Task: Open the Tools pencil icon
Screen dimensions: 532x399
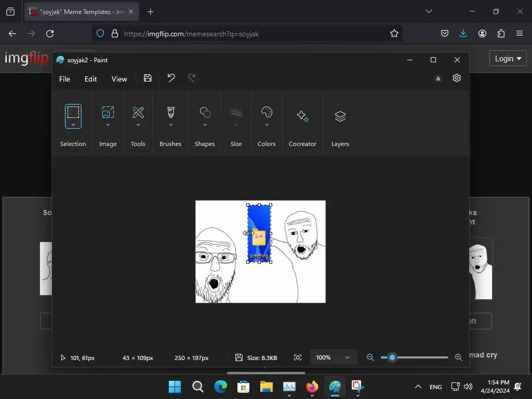Action: (138, 112)
